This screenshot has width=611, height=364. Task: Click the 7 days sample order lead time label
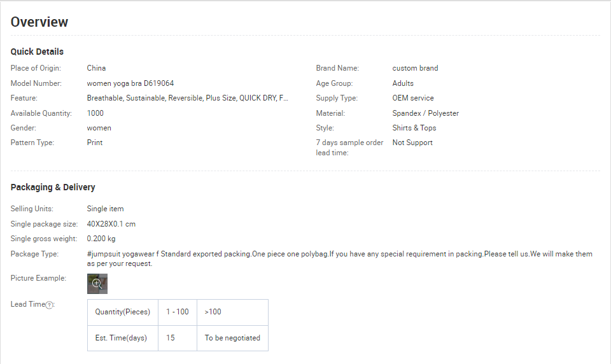click(x=349, y=147)
